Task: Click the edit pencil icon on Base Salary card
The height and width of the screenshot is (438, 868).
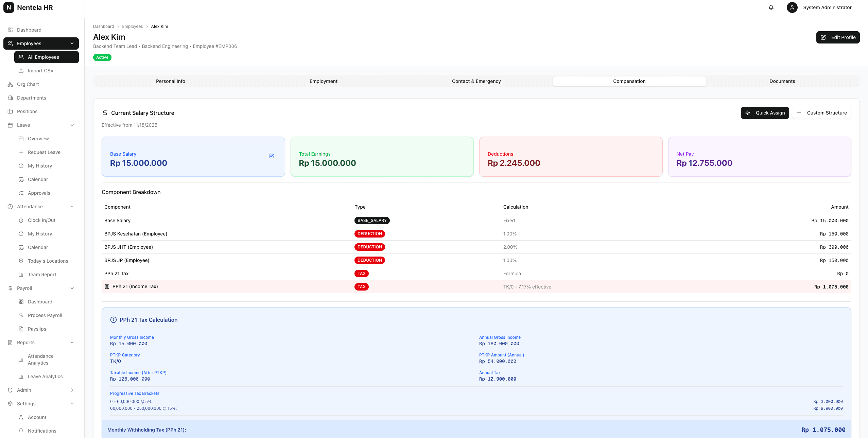Action: click(x=271, y=156)
